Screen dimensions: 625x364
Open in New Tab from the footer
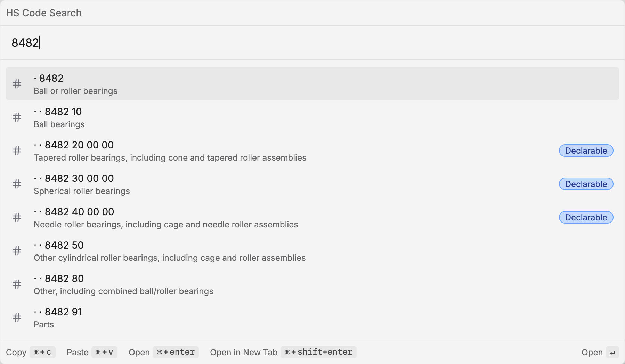point(243,352)
